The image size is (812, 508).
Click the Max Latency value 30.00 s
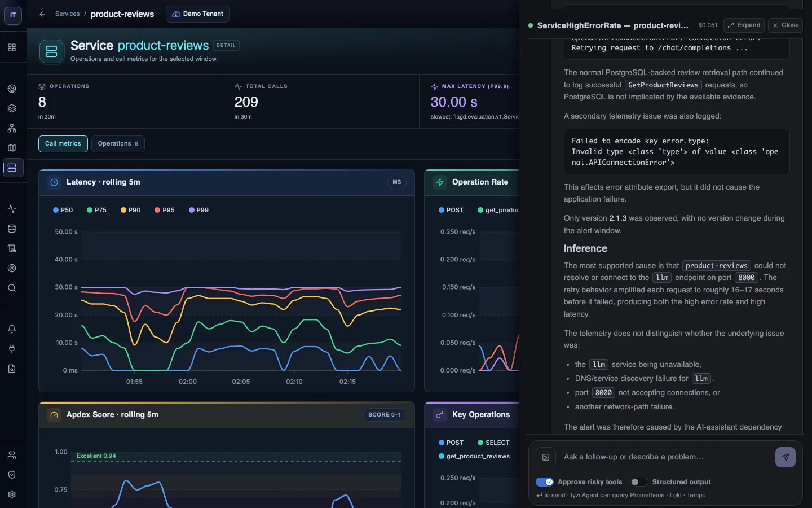[454, 102]
